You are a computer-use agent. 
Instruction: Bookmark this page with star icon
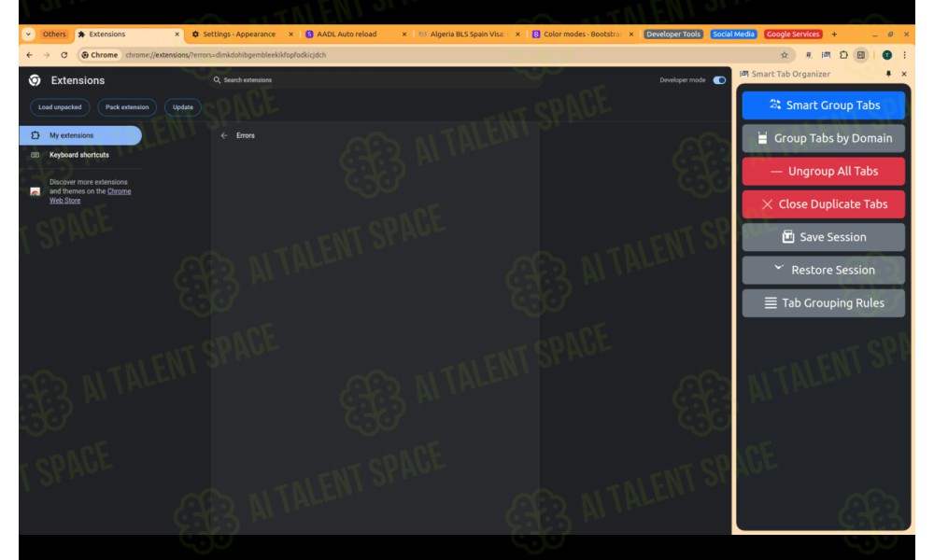point(785,55)
